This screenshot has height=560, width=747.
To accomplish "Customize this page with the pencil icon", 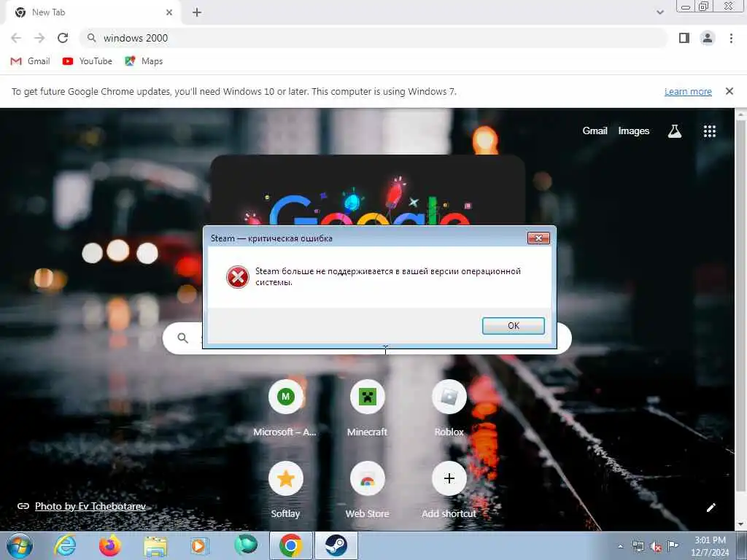I will tap(711, 507).
